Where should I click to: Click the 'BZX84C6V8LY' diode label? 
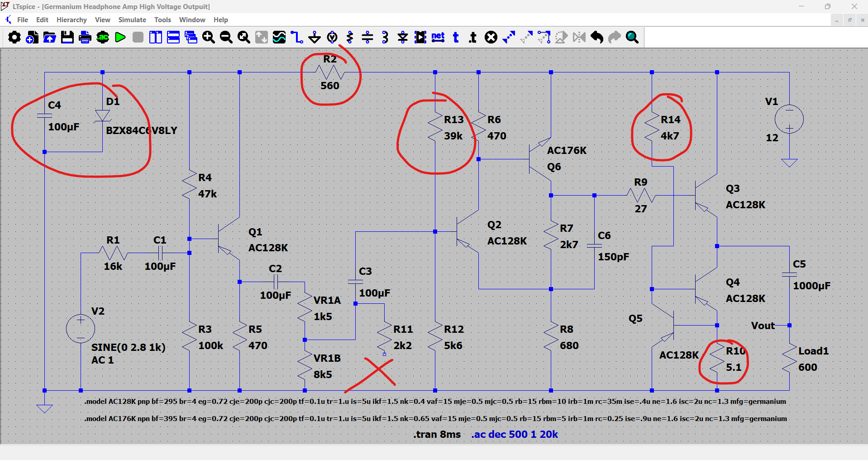142,130
